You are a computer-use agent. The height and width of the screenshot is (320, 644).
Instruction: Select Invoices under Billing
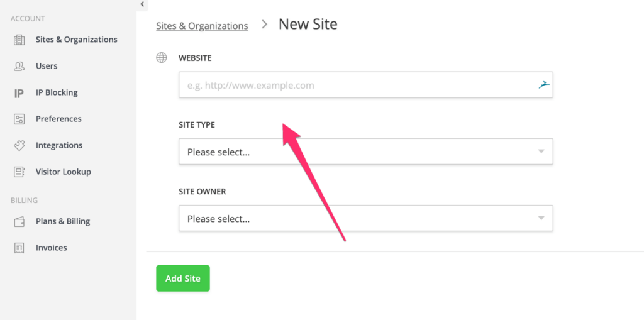pyautogui.click(x=51, y=248)
